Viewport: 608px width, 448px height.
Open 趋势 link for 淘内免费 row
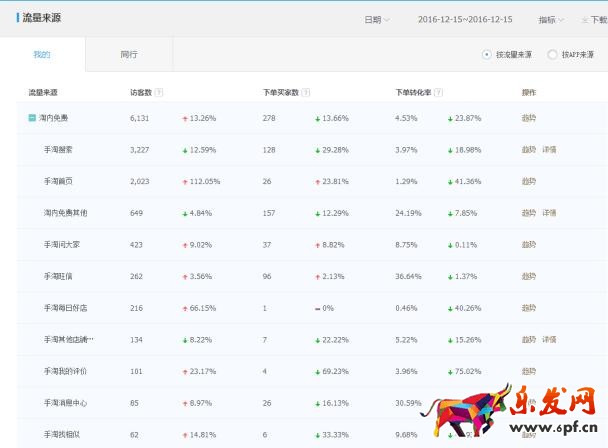coord(528,118)
